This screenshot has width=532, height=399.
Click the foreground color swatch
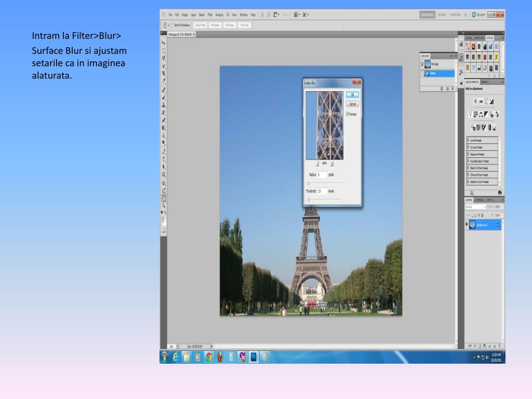163,219
